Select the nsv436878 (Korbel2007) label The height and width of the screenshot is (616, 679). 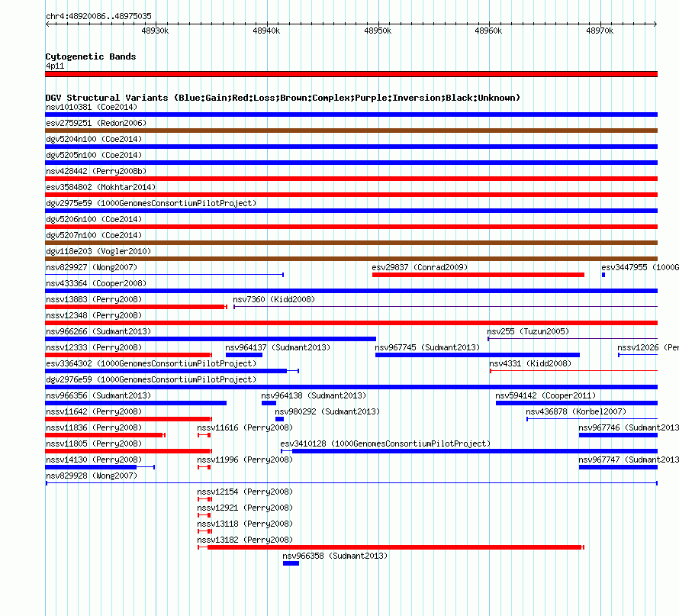(576, 411)
